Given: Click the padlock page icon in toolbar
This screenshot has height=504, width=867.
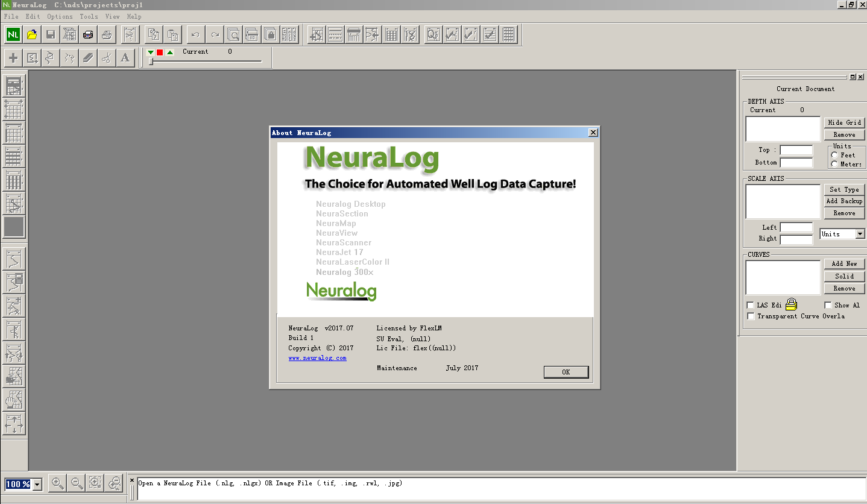Looking at the screenshot, I should coord(271,34).
